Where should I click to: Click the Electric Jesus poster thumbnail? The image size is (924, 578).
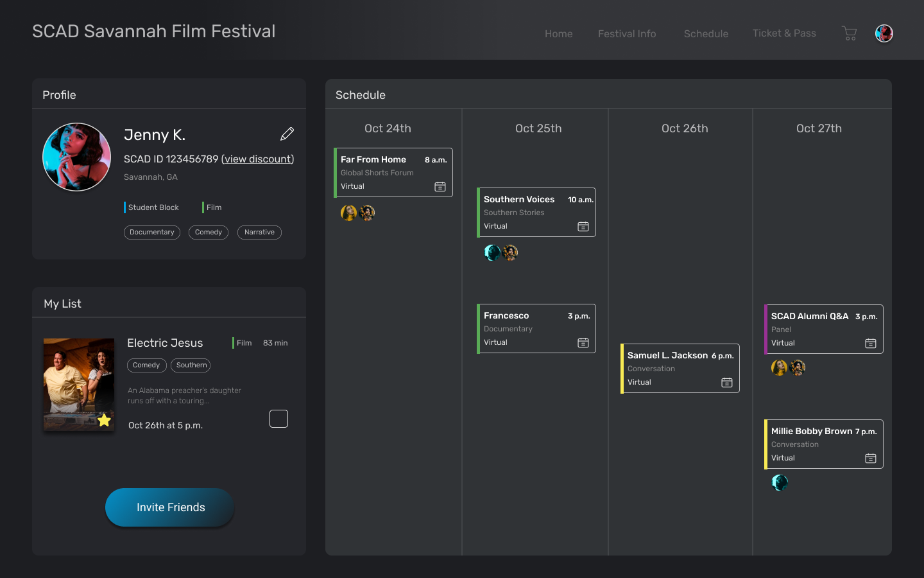79,384
